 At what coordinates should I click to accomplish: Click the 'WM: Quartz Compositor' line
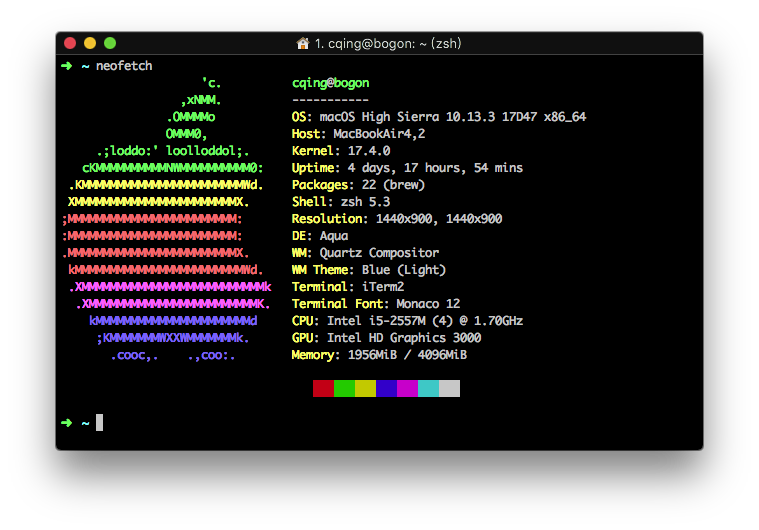pos(365,253)
